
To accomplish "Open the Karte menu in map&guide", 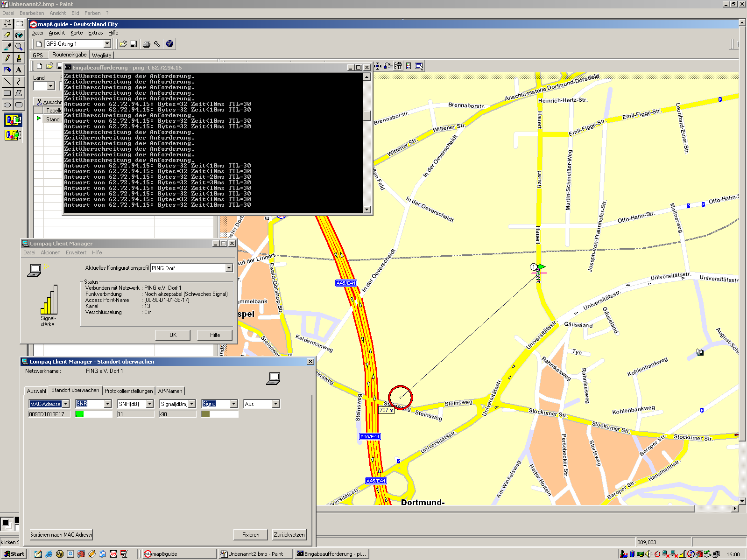I will pos(77,33).
